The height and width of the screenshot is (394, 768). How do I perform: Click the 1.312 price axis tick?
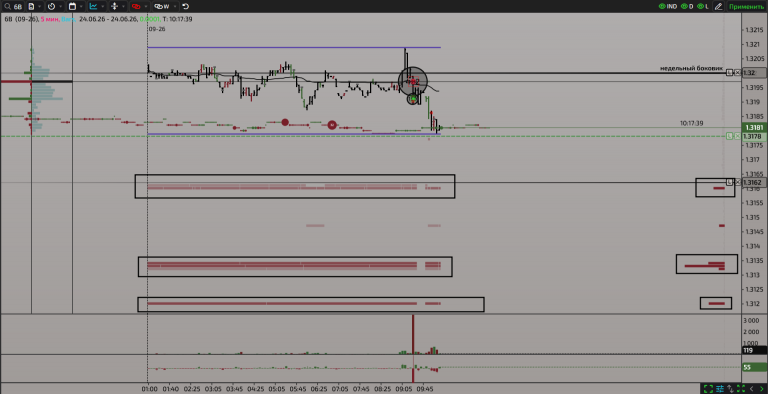[752, 304]
